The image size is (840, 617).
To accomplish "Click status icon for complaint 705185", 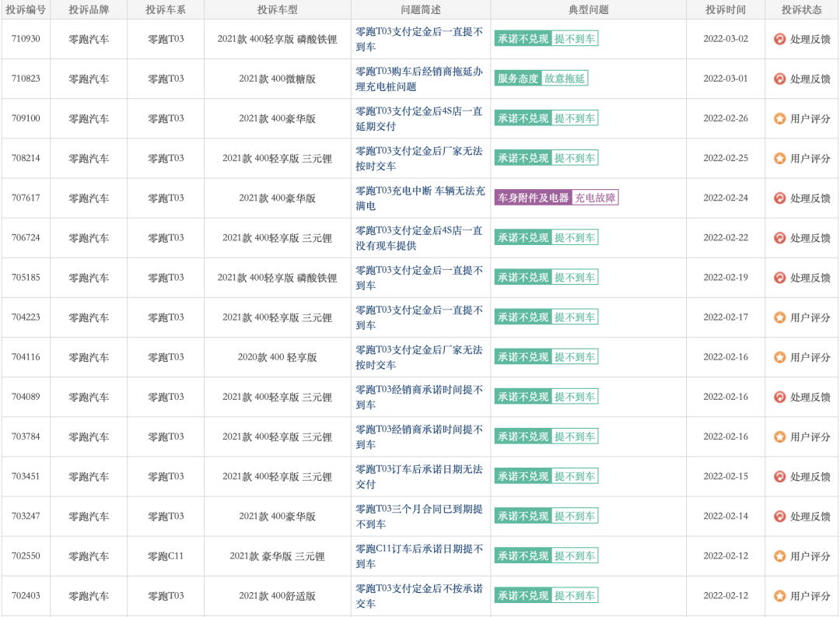I will point(779,278).
